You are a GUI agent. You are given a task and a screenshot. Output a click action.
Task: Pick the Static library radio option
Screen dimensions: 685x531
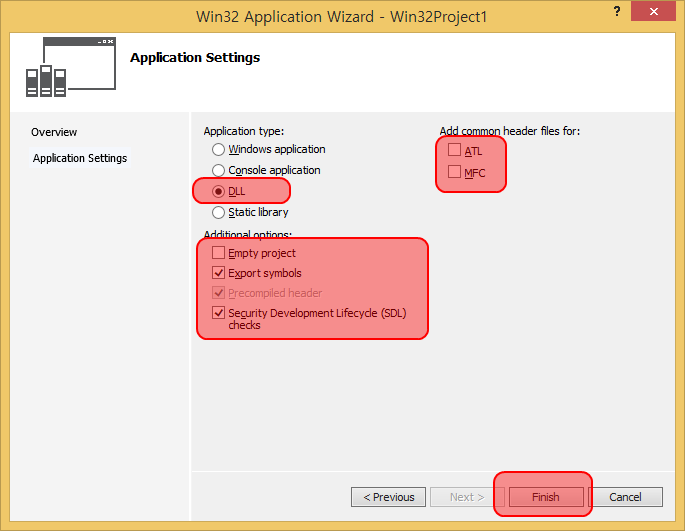click(218, 213)
